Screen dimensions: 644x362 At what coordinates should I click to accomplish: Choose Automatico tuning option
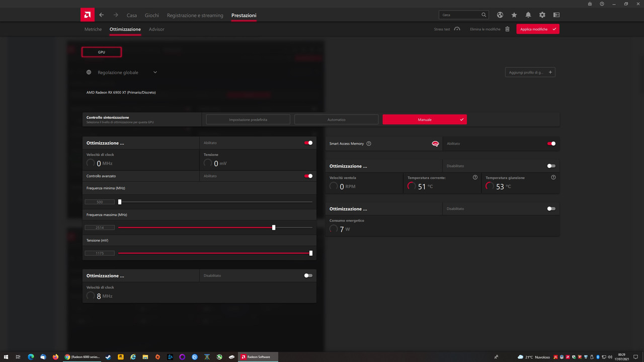pos(336,120)
